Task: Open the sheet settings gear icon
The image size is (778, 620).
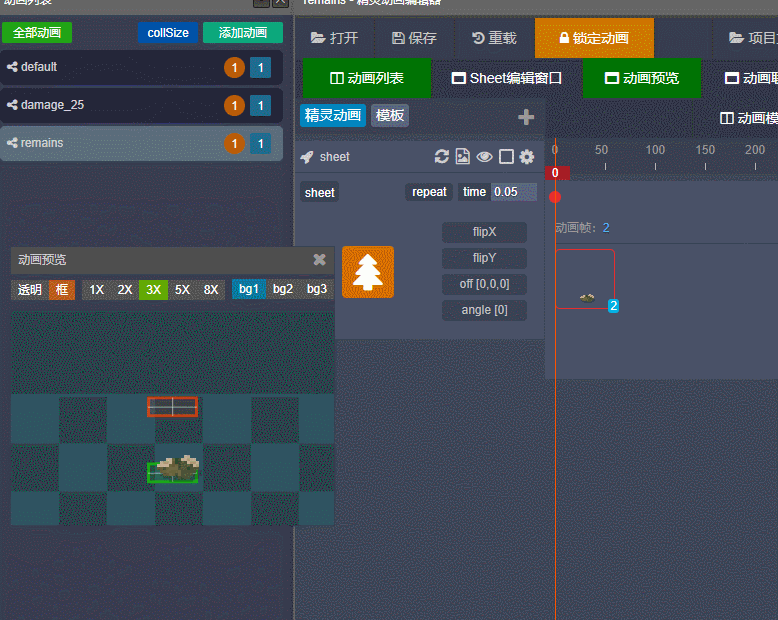Action: 526,157
